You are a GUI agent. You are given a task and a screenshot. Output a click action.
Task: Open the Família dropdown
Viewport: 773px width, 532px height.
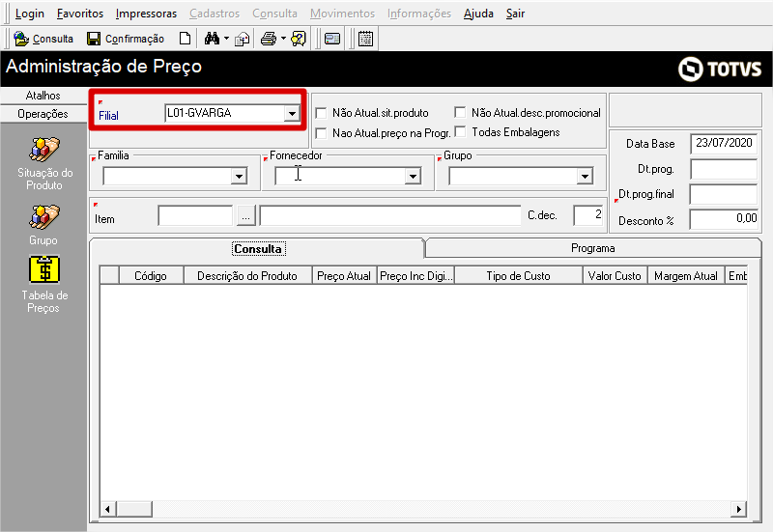click(x=239, y=176)
